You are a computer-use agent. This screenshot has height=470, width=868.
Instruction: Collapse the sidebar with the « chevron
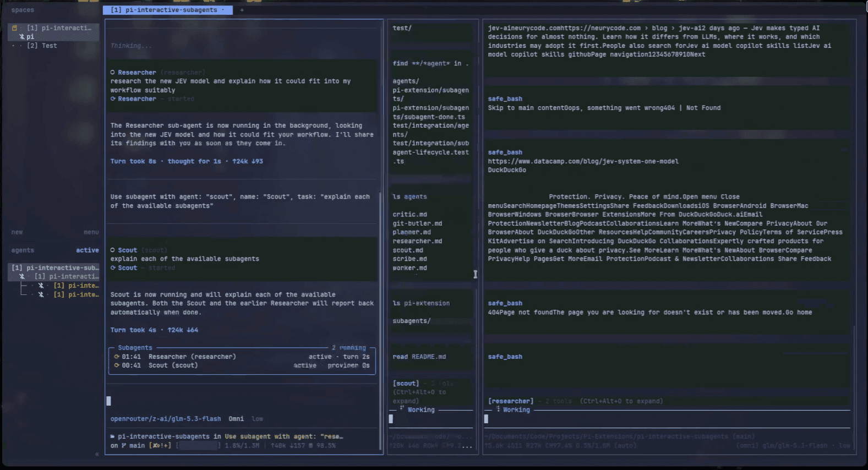coord(97,455)
